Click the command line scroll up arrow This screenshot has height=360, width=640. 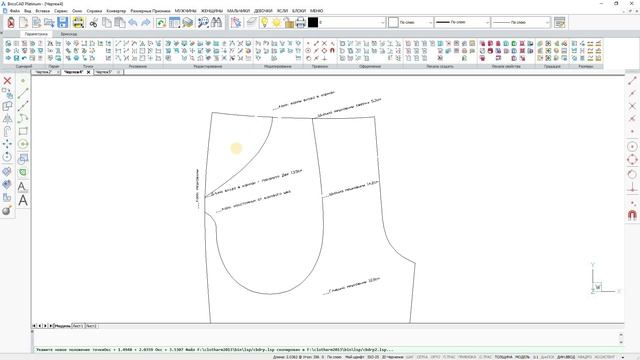coord(621,335)
